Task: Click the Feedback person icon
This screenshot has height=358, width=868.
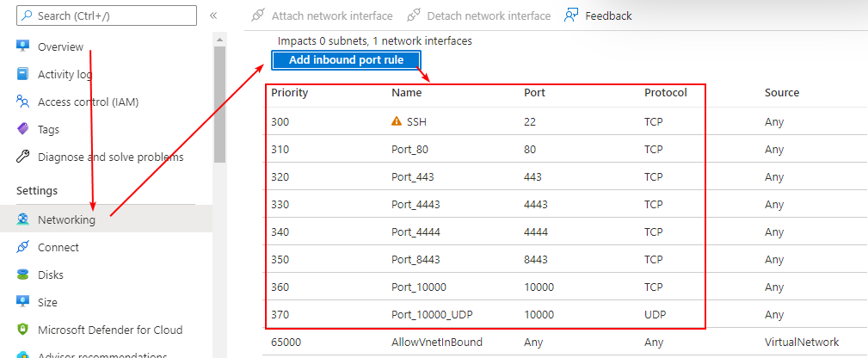Action: [x=571, y=15]
